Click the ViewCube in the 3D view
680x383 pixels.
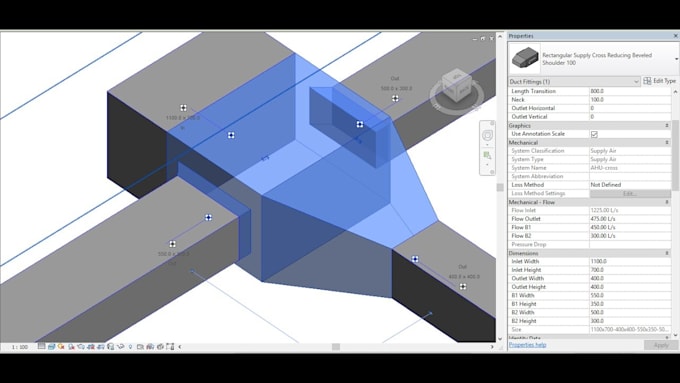point(456,87)
